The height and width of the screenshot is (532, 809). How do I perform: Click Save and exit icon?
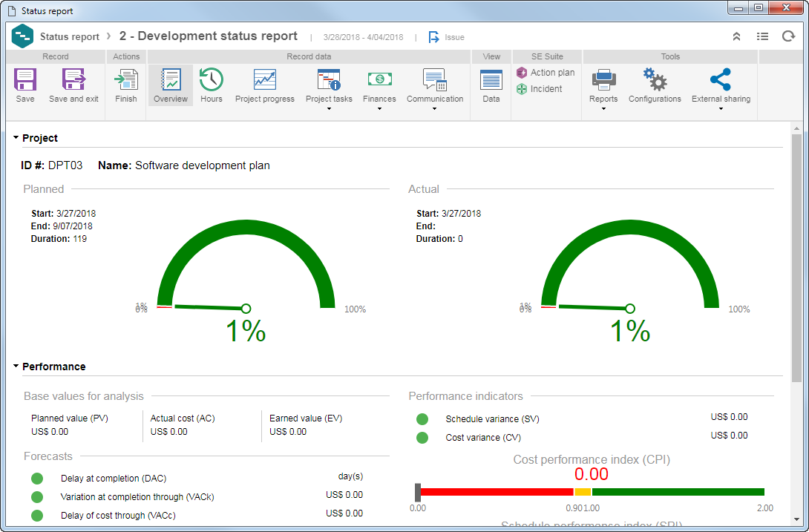click(x=73, y=79)
